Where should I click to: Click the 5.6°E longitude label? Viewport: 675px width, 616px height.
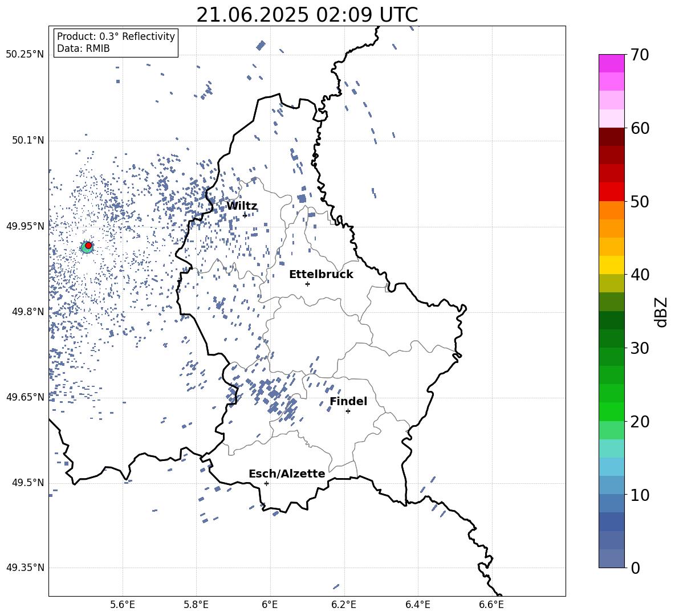[123, 605]
